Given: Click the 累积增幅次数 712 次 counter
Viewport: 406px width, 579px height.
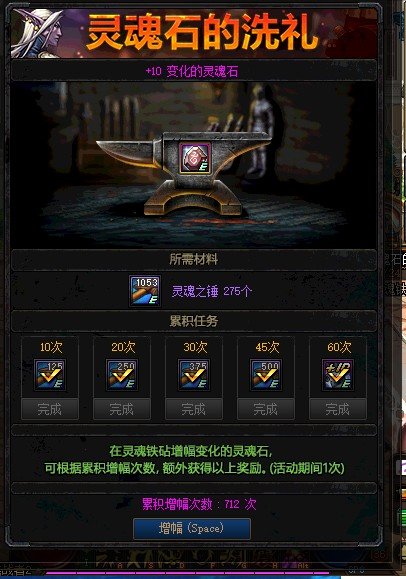Looking at the screenshot, I should click(199, 504).
